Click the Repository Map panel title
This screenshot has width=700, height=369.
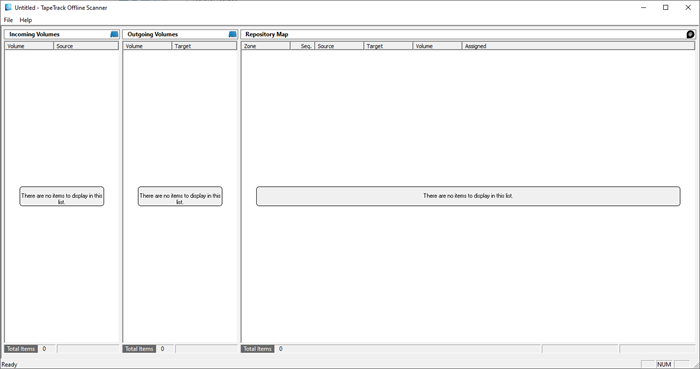pos(267,34)
